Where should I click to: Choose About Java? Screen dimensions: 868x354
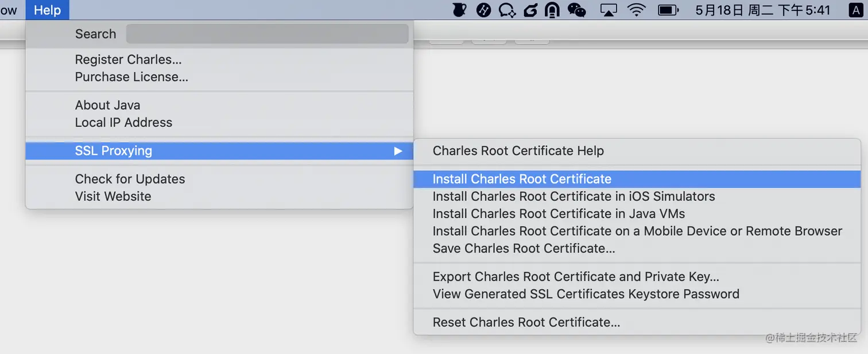click(x=219, y=105)
